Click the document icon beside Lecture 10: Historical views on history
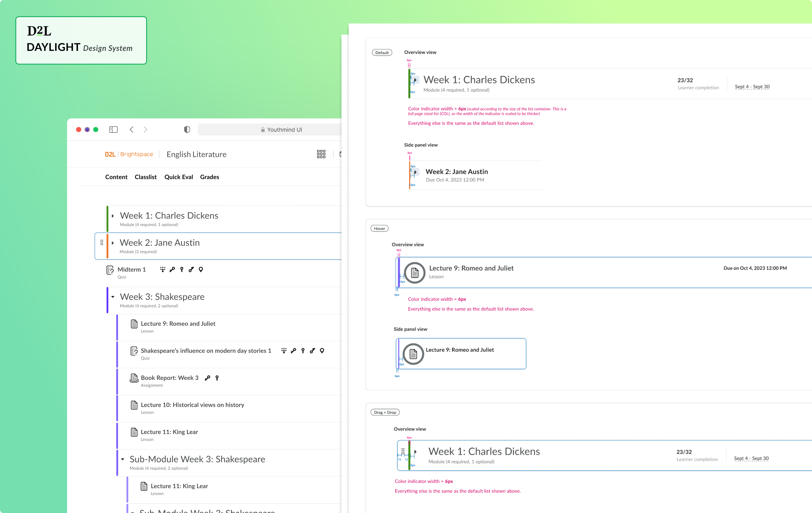Image resolution: width=812 pixels, height=513 pixels. [134, 405]
